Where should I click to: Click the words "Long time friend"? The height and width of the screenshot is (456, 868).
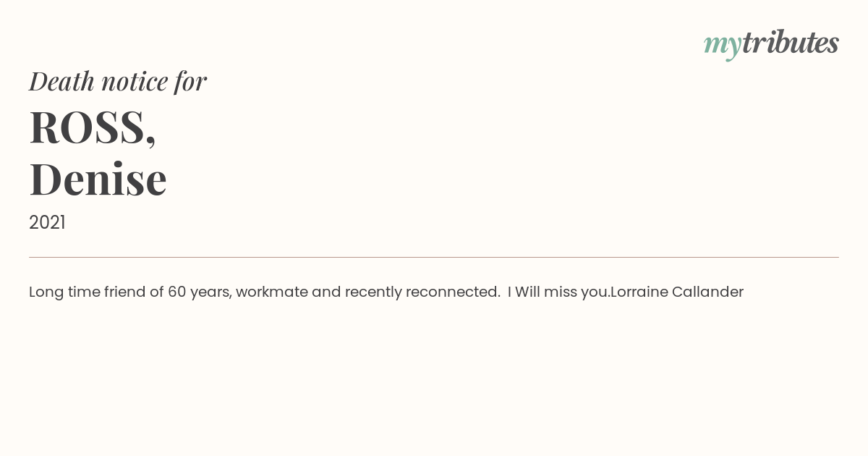(x=88, y=292)
